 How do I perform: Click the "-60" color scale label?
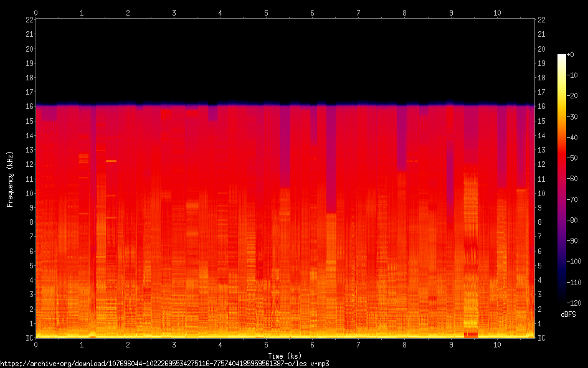click(572, 179)
